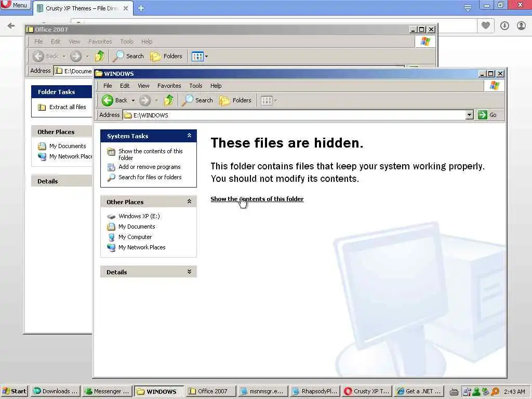
Task: Click the Up folder icon in WINDOWS window
Action: point(169,100)
